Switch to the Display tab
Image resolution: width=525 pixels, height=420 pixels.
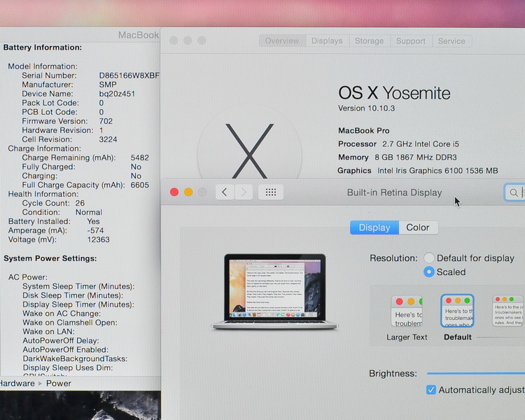(374, 227)
